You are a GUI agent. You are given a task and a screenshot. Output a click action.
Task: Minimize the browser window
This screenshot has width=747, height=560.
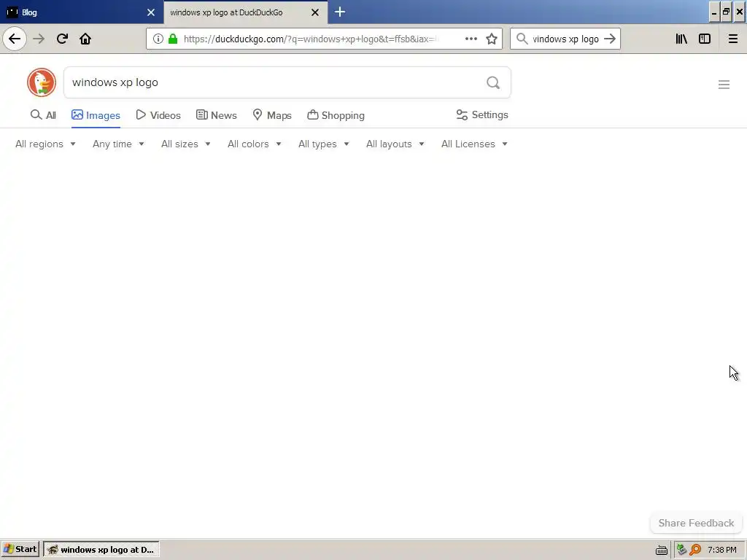pyautogui.click(x=713, y=12)
